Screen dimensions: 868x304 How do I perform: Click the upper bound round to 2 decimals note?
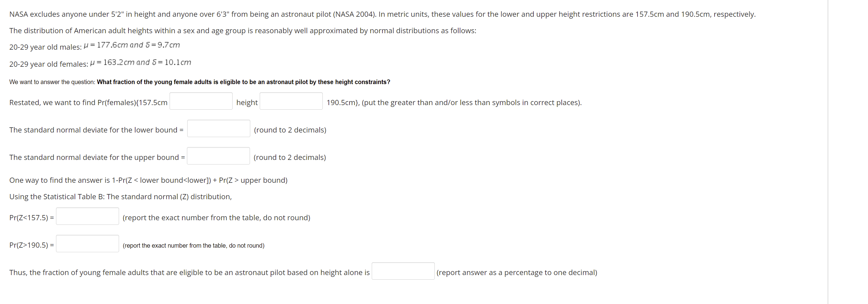pos(290,157)
